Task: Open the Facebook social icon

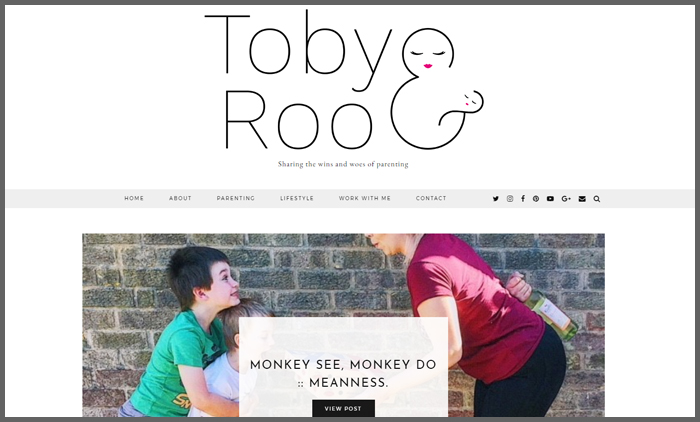Action: [x=523, y=199]
